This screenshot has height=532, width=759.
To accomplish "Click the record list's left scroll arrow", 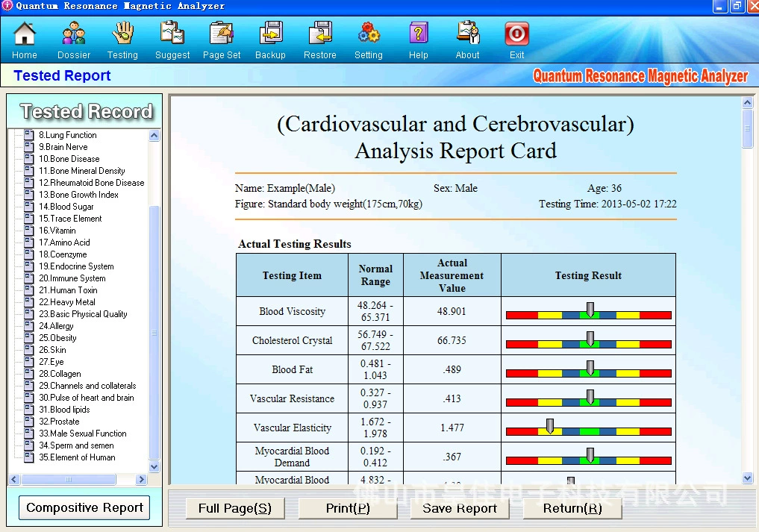I will tap(14, 479).
